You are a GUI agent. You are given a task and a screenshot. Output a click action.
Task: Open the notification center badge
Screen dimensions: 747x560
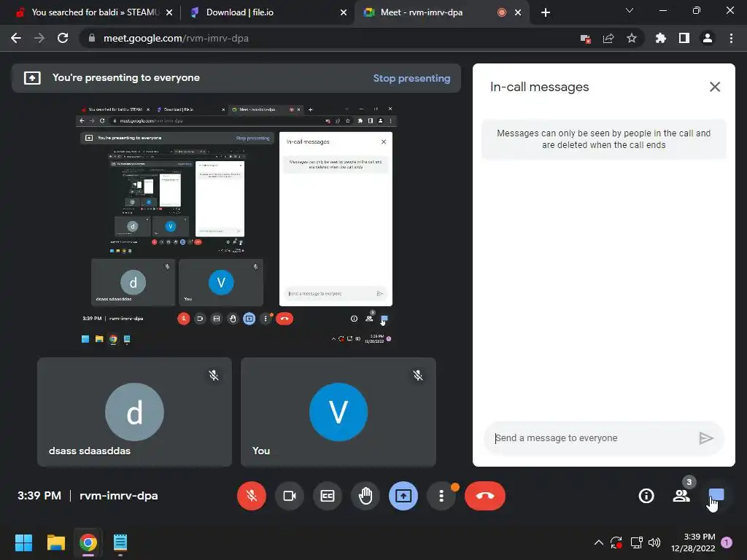click(727, 542)
